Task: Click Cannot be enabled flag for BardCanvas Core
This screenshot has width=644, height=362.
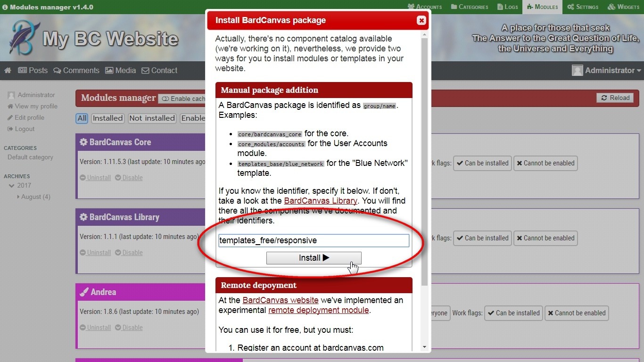Action: pyautogui.click(x=545, y=163)
